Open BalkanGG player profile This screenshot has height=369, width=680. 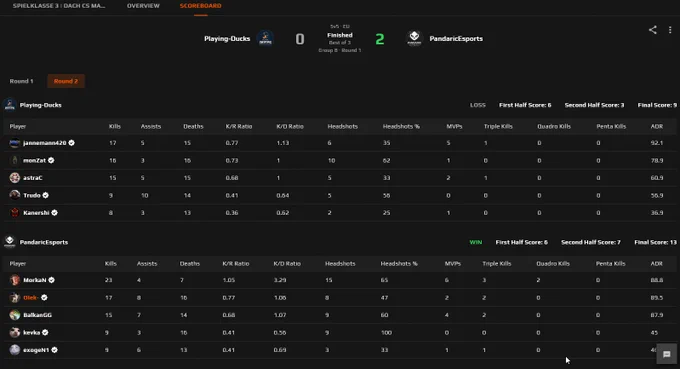pyautogui.click(x=37, y=315)
